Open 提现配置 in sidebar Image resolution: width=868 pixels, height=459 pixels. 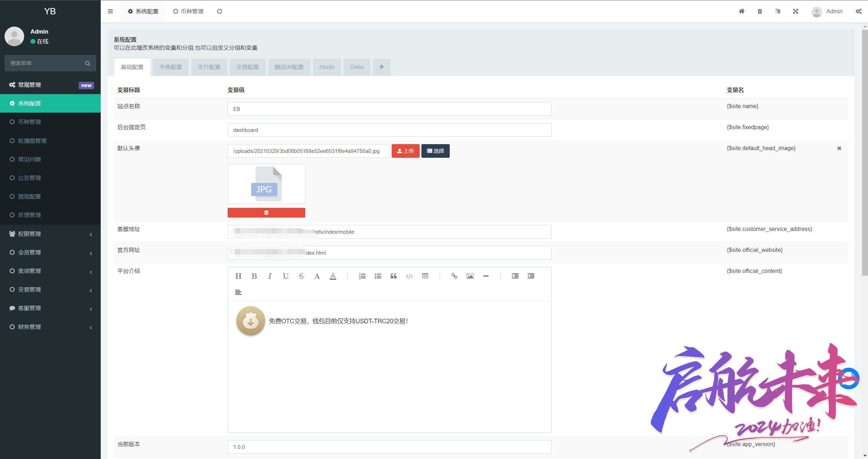coord(50,196)
